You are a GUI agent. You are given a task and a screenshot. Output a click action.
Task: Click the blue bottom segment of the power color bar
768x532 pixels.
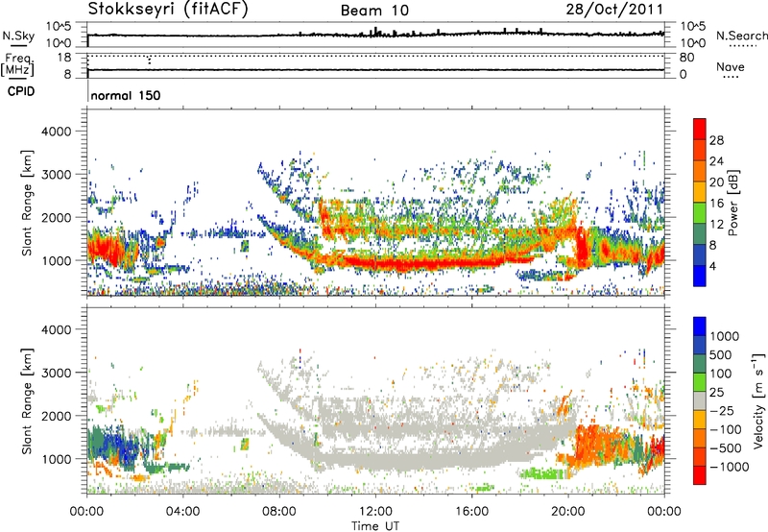700,277
